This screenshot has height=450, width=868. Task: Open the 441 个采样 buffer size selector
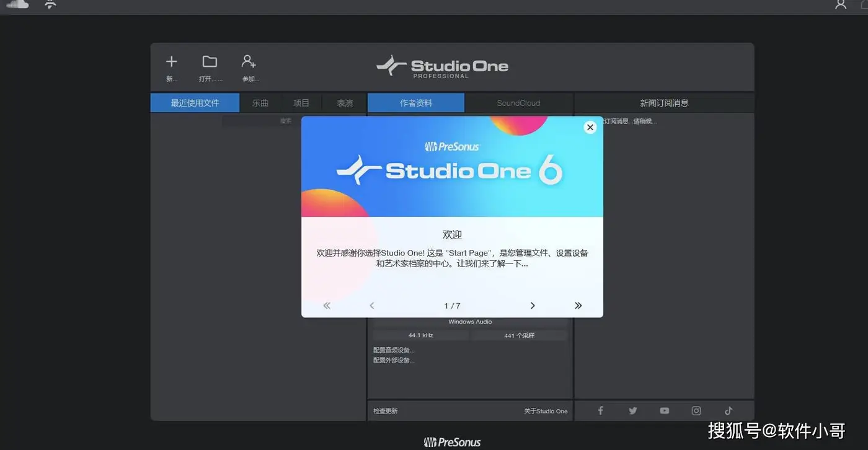coord(519,335)
